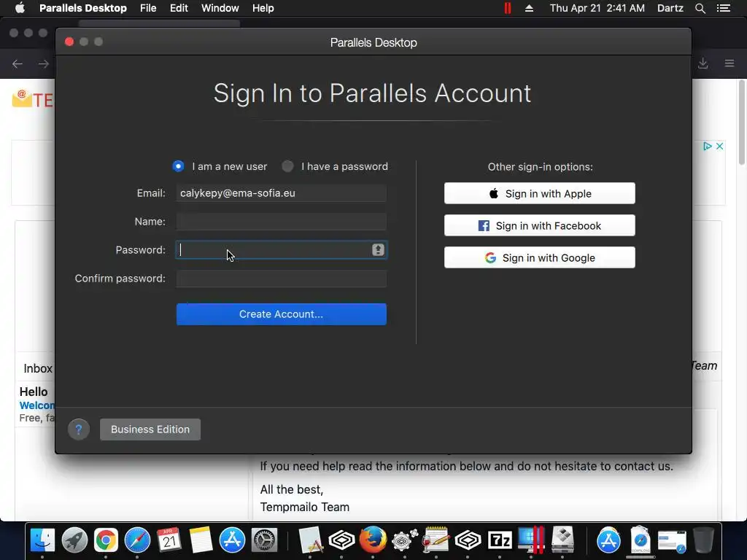This screenshot has height=560, width=747.
Task: Click into the Email input field
Action: pos(281,193)
